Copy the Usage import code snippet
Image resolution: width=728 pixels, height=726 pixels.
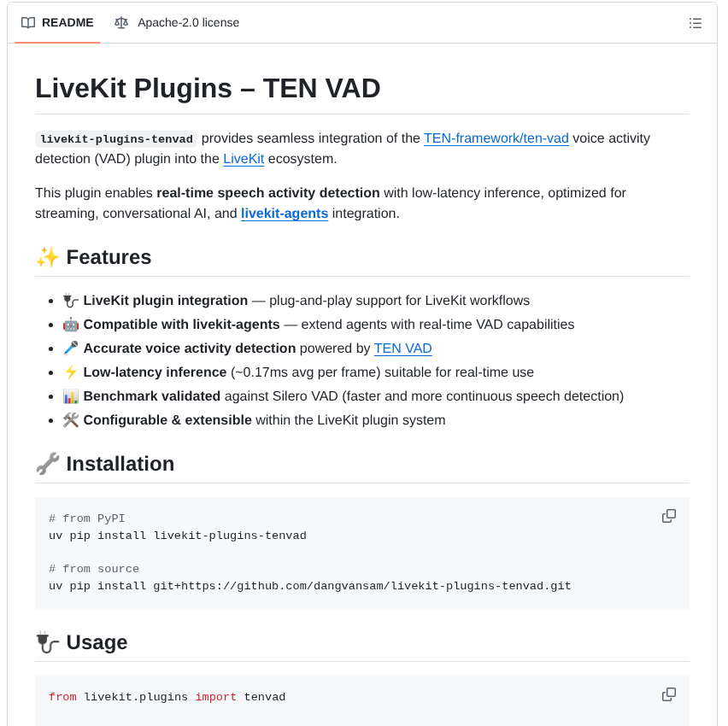(668, 694)
